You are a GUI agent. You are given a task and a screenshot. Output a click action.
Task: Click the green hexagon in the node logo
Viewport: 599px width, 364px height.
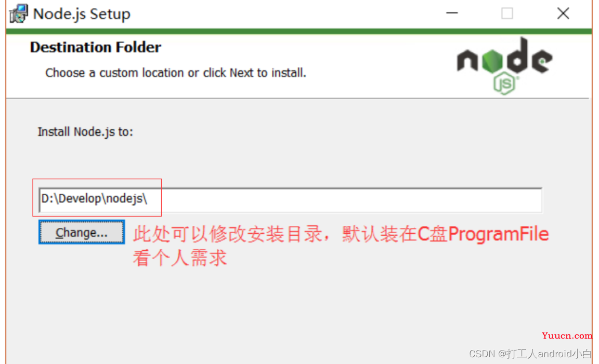[492, 61]
